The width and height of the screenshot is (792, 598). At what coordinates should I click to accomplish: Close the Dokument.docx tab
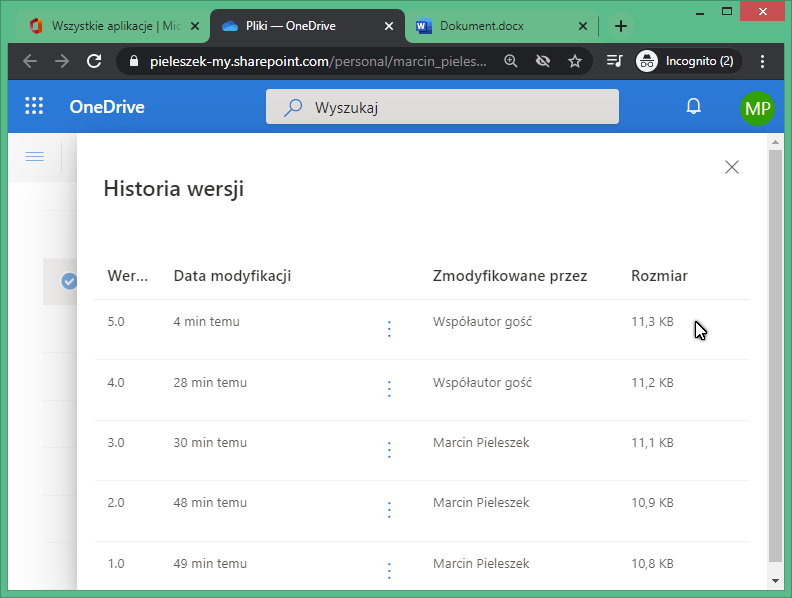tap(583, 26)
